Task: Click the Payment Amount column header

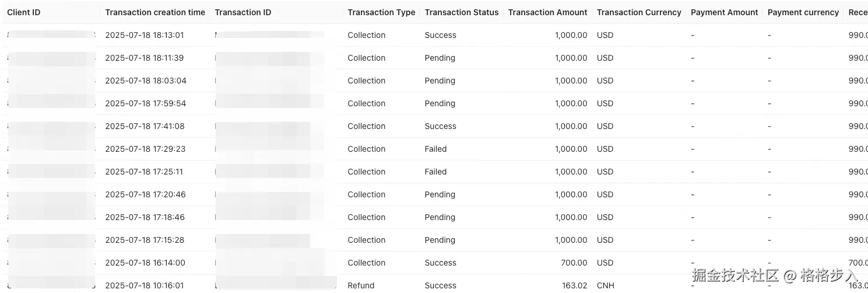Action: (724, 12)
